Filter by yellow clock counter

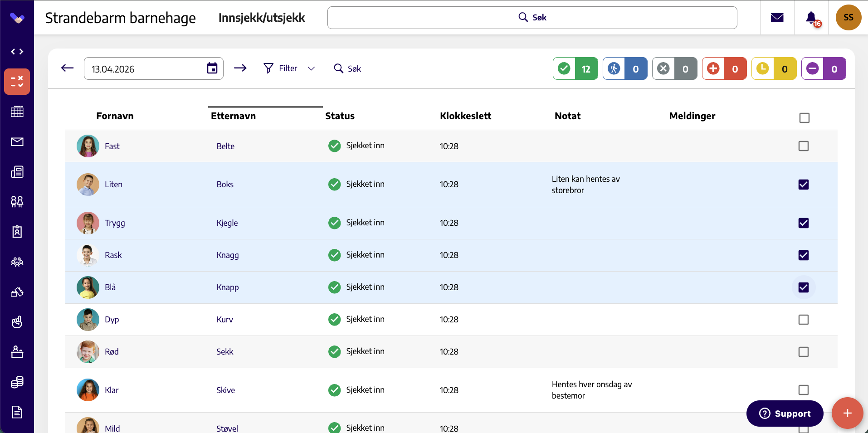tap(774, 68)
